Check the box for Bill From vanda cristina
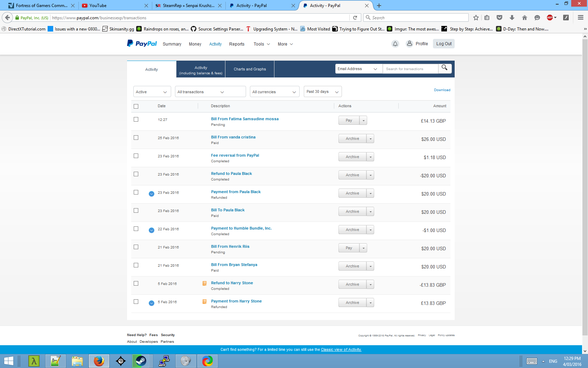Image resolution: width=588 pixels, height=368 pixels. [x=136, y=138]
